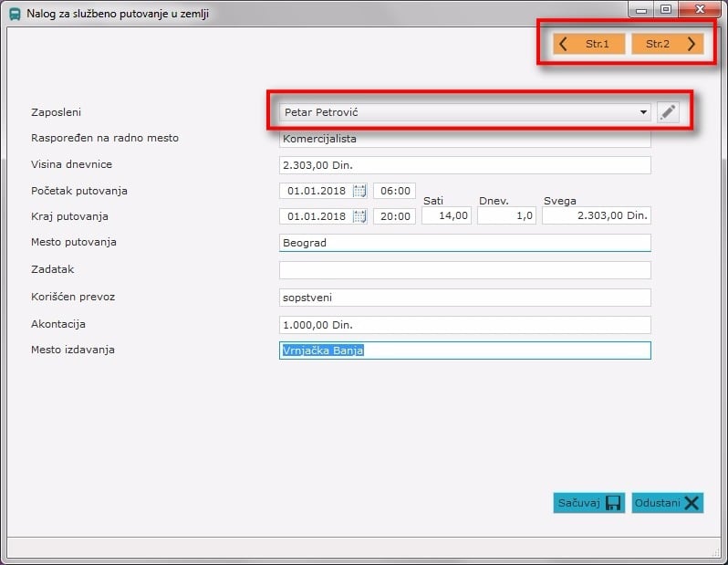This screenshot has height=565, width=728.
Task: Minimize the Nalog za službeno putovanje window
Action: click(641, 9)
